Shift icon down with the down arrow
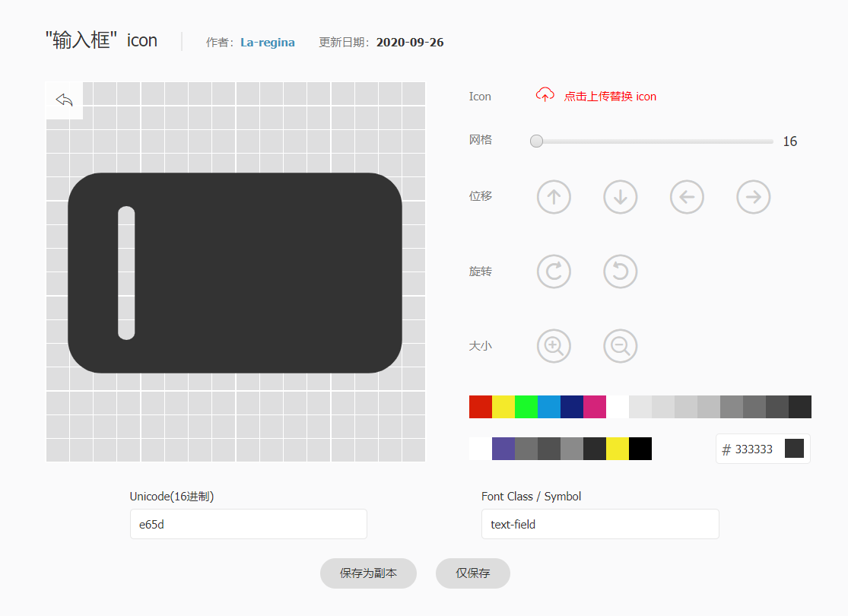848x616 pixels. click(620, 197)
